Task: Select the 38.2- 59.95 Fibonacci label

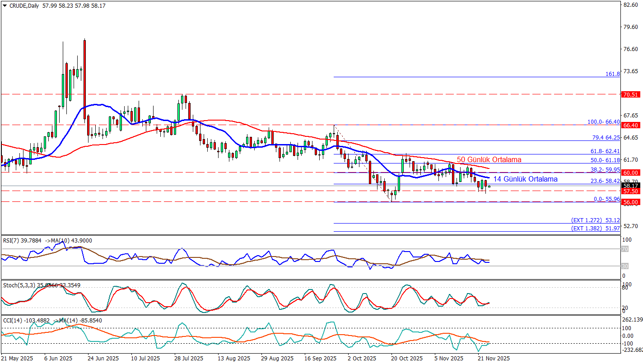Action: coord(605,169)
